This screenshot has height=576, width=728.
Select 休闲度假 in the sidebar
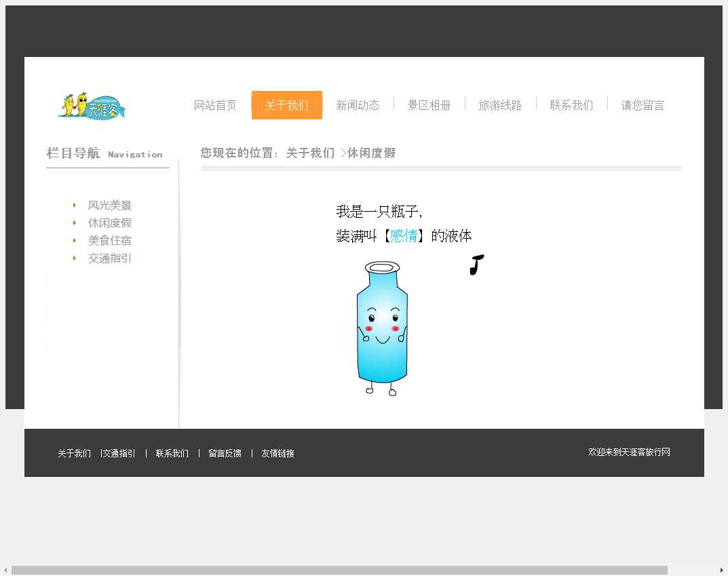click(109, 223)
